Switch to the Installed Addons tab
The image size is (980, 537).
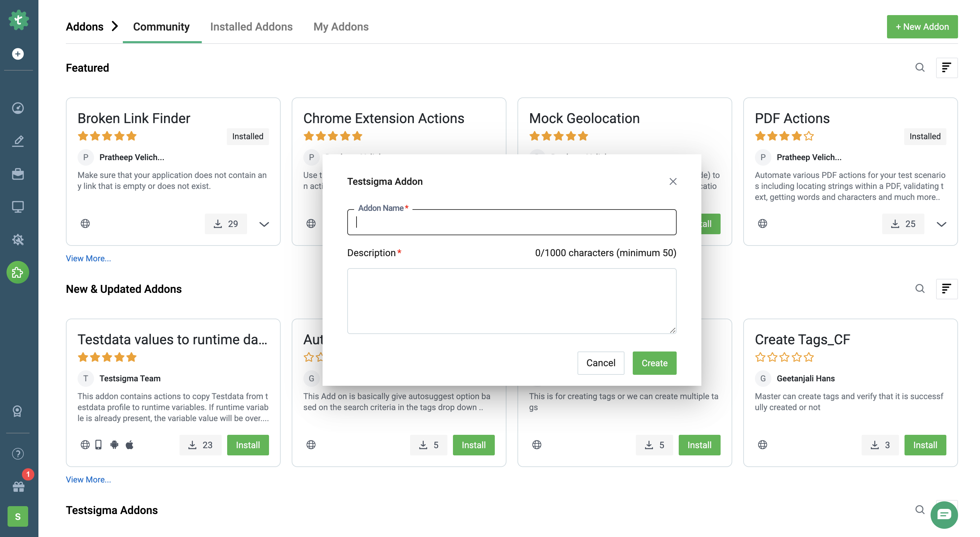(x=252, y=27)
